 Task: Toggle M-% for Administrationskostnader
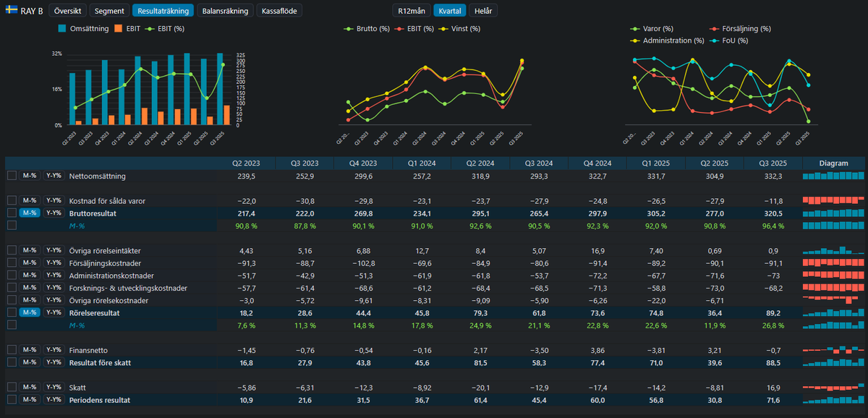tap(30, 276)
